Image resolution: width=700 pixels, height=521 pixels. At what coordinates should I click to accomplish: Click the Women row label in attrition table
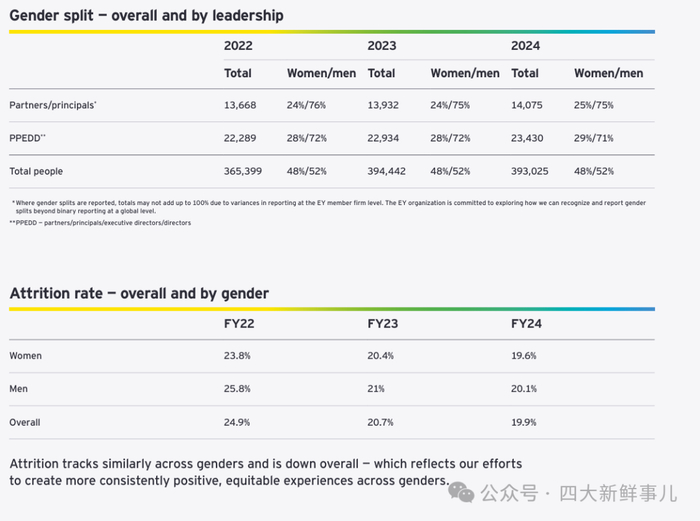click(26, 355)
